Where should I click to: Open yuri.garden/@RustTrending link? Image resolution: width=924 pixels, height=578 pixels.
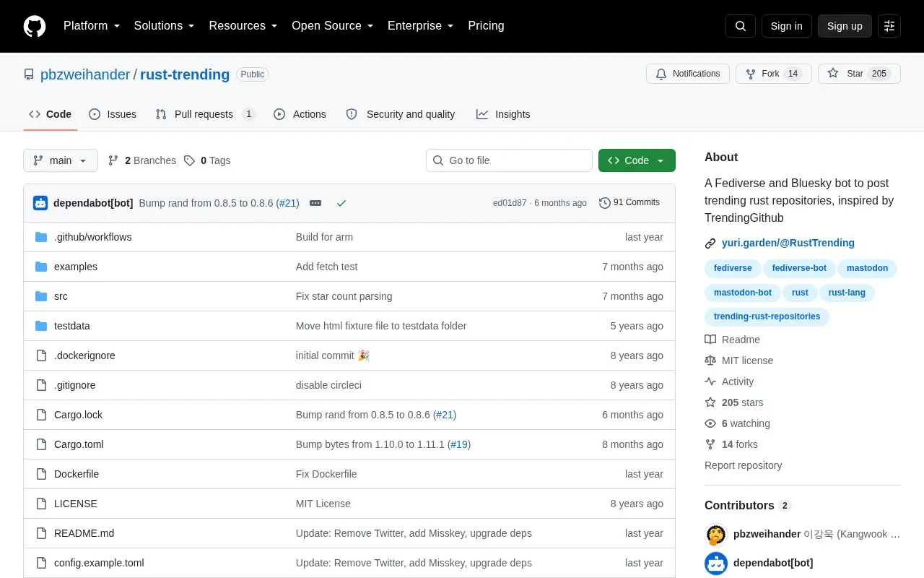[x=788, y=243]
